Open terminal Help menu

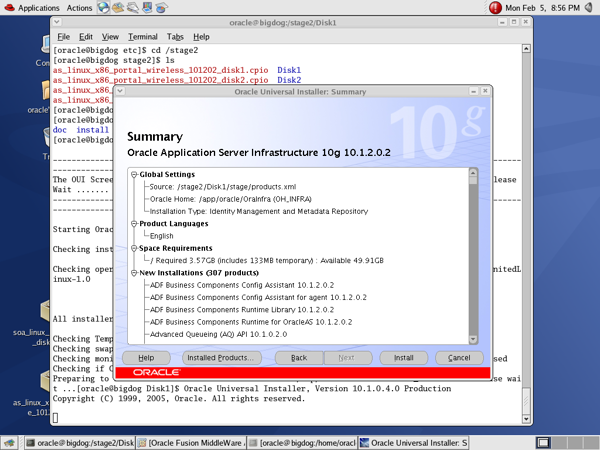[201, 37]
